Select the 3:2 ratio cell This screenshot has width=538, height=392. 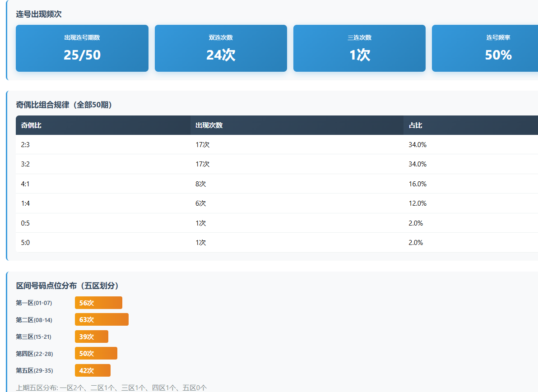click(25, 164)
